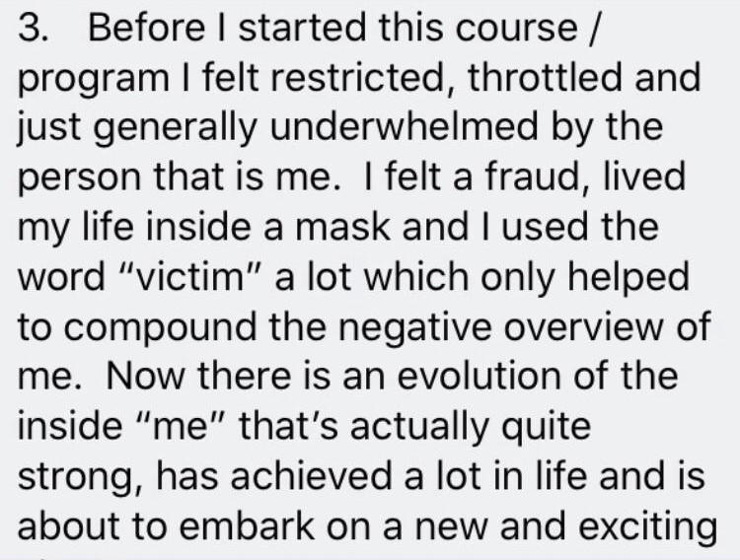Click the word "embark"
This screenshot has height=560, width=740.
click(x=247, y=525)
